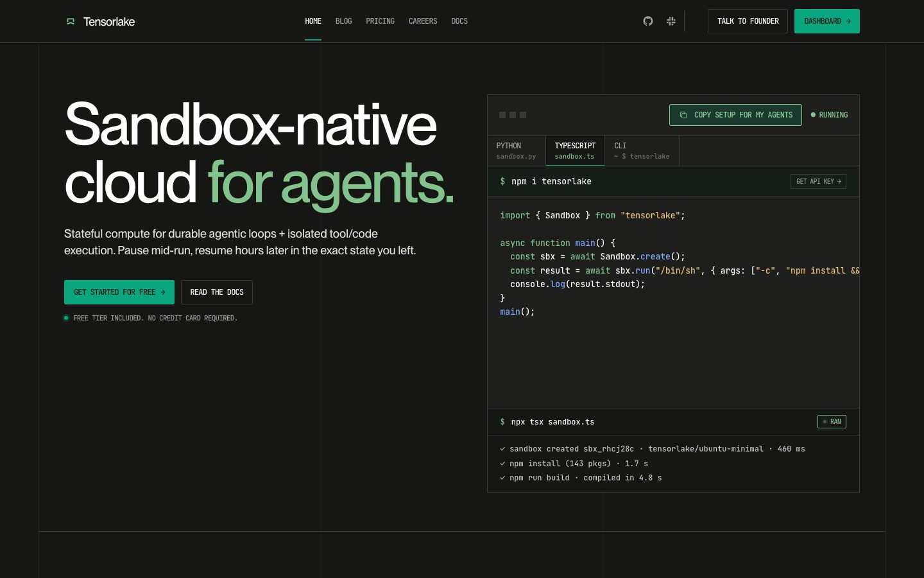Click the 'console.log(result.stdout)' line
This screenshot has width=924, height=578.
click(x=577, y=284)
